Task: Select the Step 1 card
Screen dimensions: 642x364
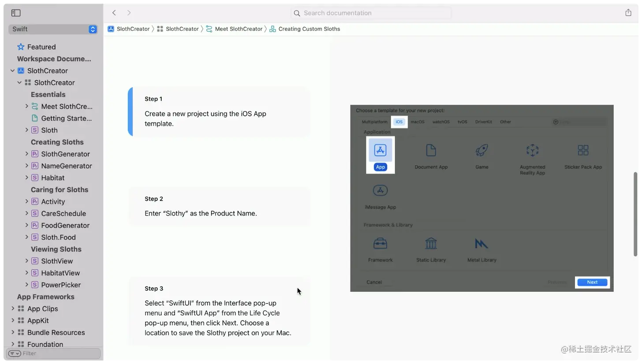Action: coord(219,111)
